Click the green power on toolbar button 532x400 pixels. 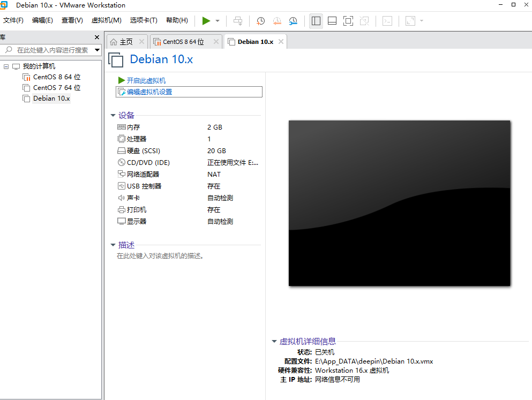(x=206, y=21)
